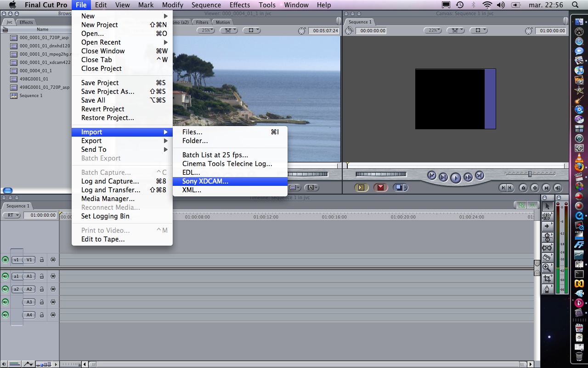This screenshot has width=588, height=368.
Task: Open the Canvas 22% zoom pop-up
Action: (432, 30)
